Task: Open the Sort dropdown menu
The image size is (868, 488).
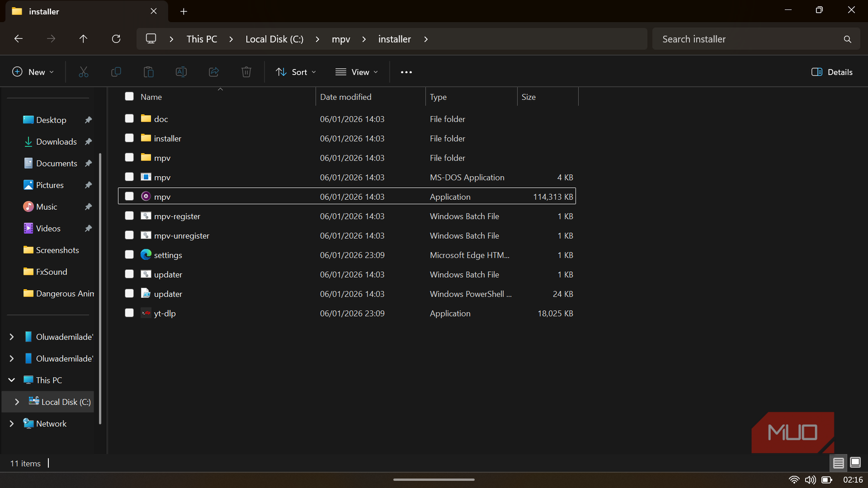Action: pos(296,72)
